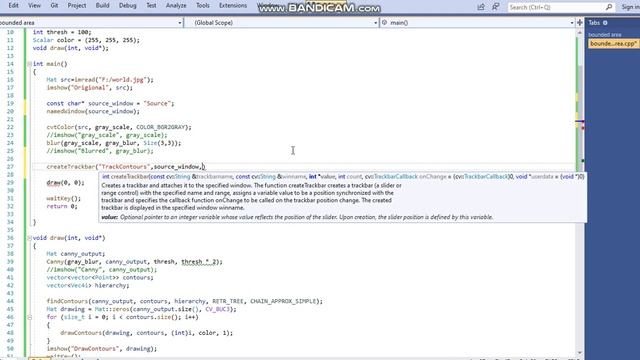
Task: Open the Edit menu
Action: 13,5
